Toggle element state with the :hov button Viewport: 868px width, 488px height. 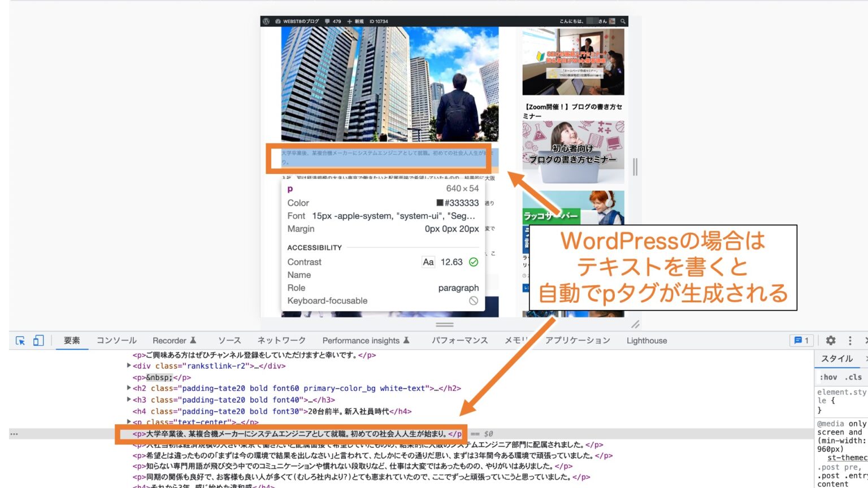pyautogui.click(x=828, y=377)
